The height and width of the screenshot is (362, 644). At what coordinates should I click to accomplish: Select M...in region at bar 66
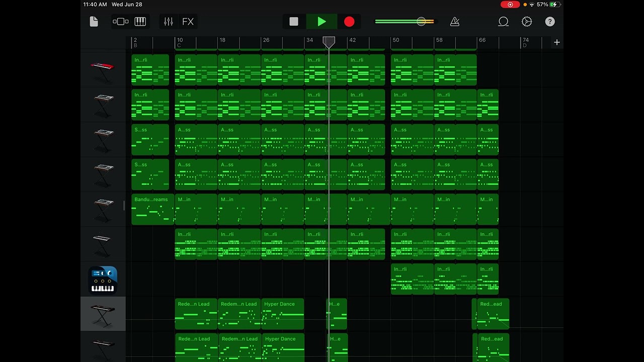[x=488, y=209]
